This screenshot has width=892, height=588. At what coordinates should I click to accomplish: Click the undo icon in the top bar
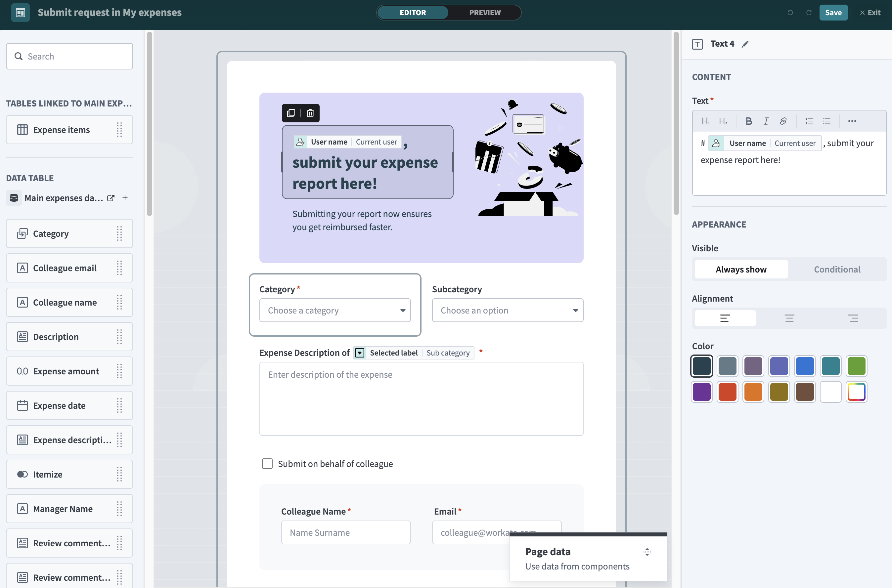[790, 12]
